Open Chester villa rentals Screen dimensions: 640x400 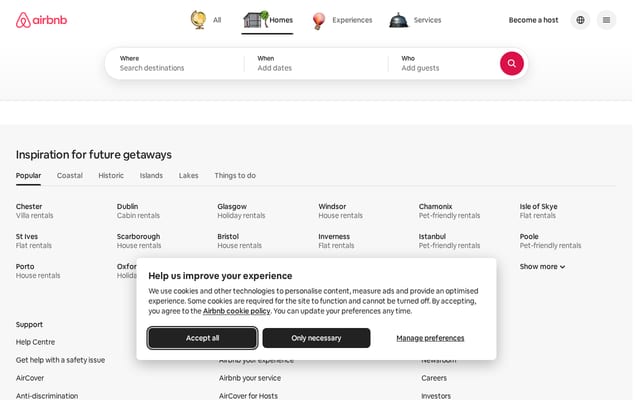click(35, 211)
